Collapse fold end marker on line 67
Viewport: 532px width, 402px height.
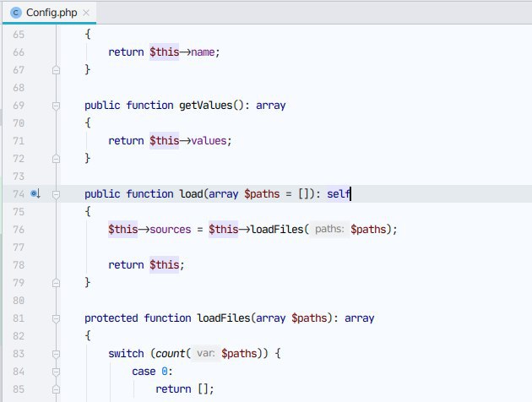[56, 70]
